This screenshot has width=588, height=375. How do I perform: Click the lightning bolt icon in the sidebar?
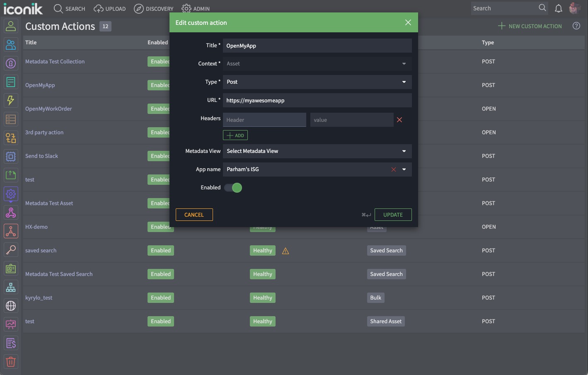(x=11, y=100)
